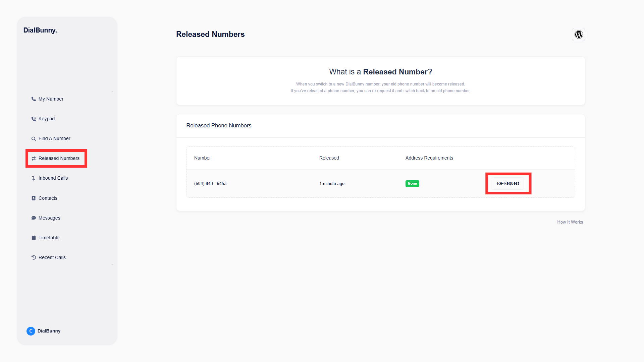Click the DialBunny avatar circle

pyautogui.click(x=31, y=331)
